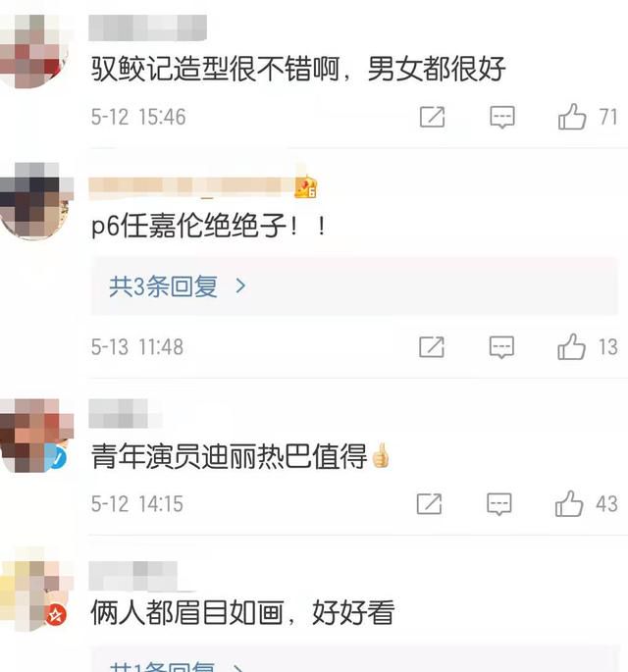Viewport: 628px width, 672px height.
Task: Reply to the 驭鲛记造型很不错 comment
Action: [502, 117]
